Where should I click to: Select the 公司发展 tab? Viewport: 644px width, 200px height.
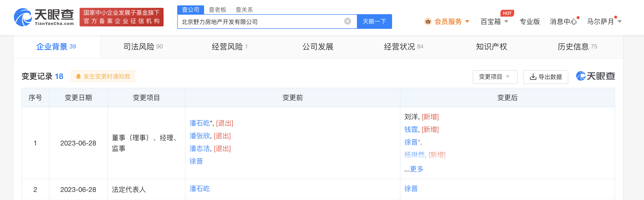tap(318, 47)
